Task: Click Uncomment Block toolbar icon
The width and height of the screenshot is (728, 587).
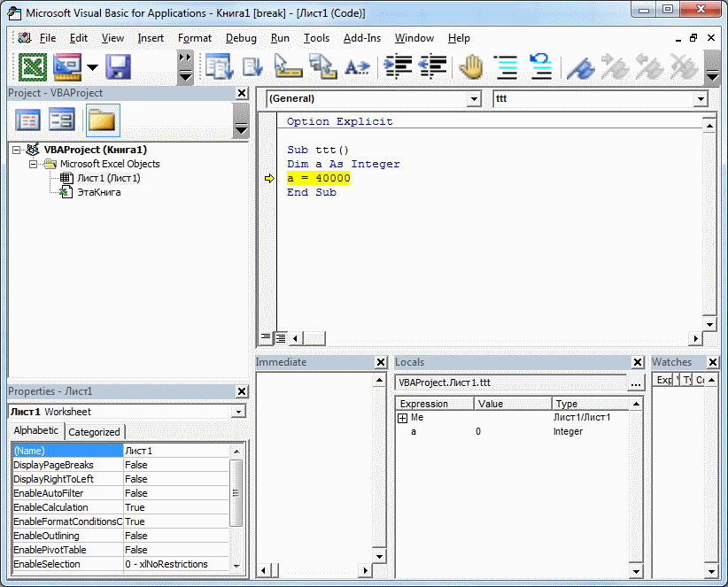Action: pos(541,66)
